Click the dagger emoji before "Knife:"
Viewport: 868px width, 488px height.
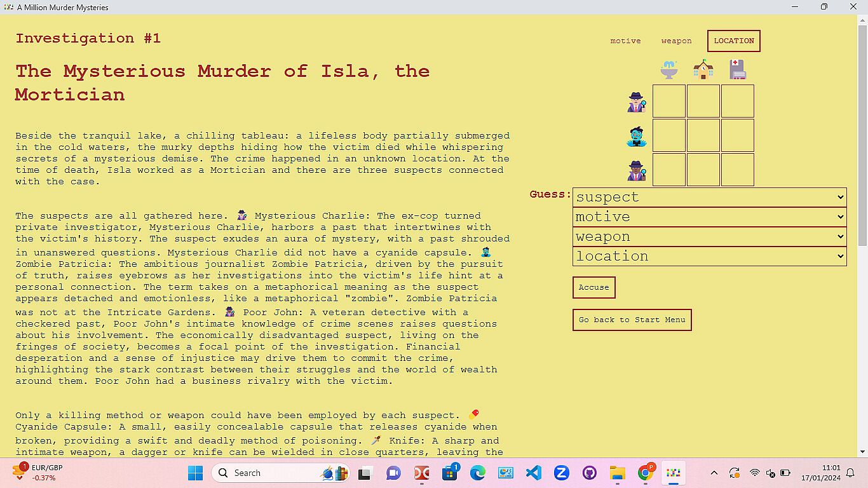point(376,440)
